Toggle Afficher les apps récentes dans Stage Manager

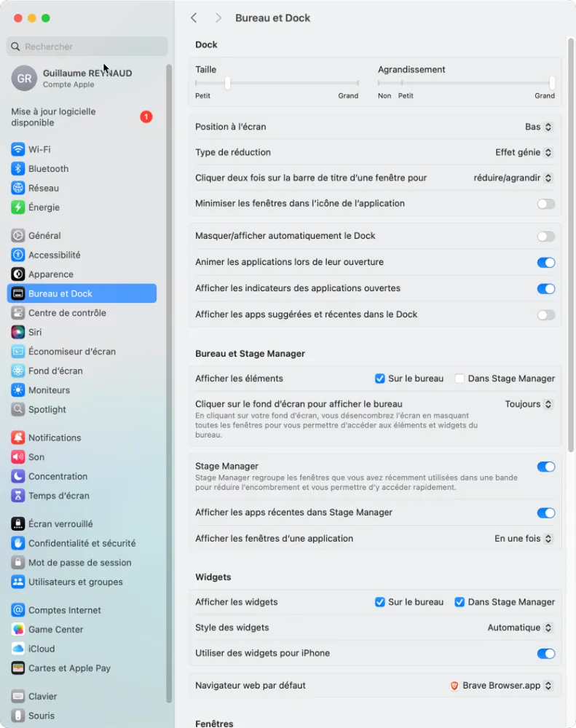coord(546,513)
